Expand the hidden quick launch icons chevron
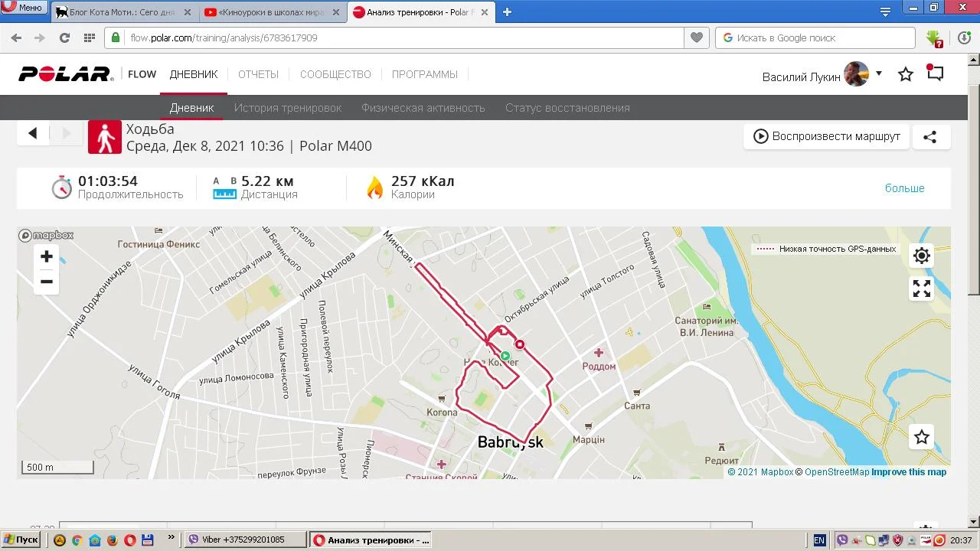 [x=171, y=538]
